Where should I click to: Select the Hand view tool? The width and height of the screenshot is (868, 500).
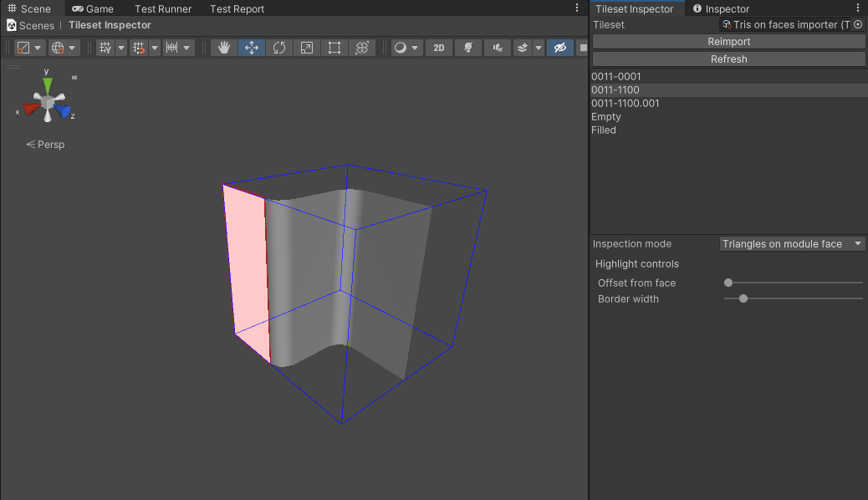[223, 48]
